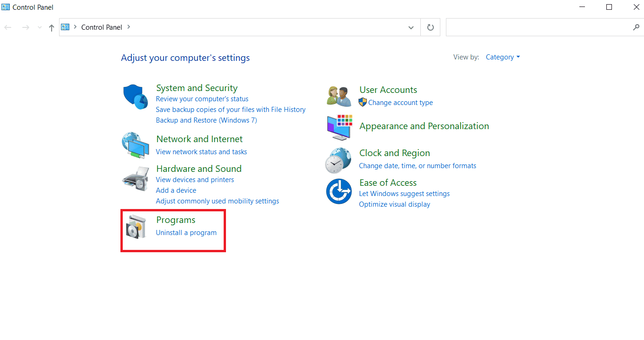Click the refresh button in address bar
Viewport: 644px width, 340px height.
[430, 27]
